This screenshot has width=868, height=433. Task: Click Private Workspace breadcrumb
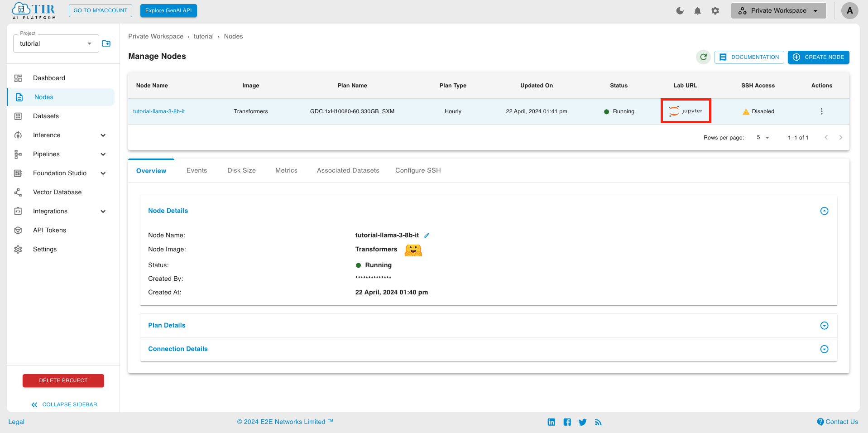coord(156,36)
